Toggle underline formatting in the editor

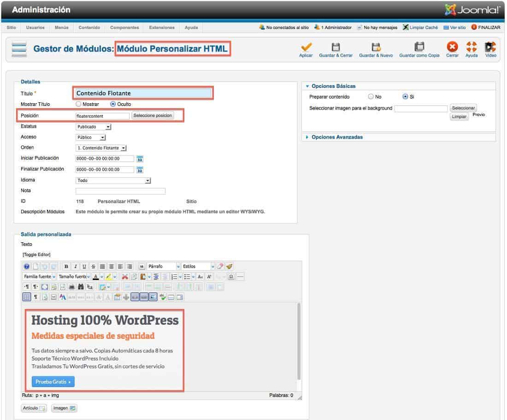coord(84,267)
